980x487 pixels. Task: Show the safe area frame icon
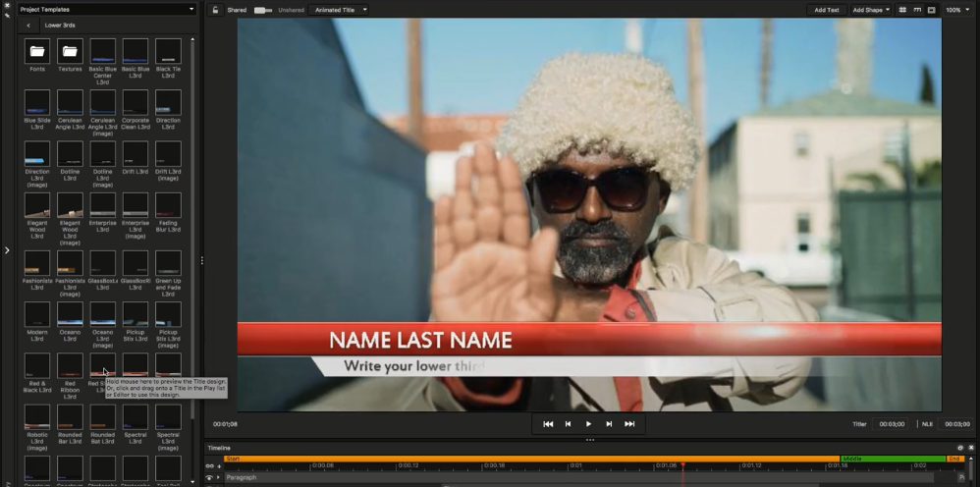point(930,10)
